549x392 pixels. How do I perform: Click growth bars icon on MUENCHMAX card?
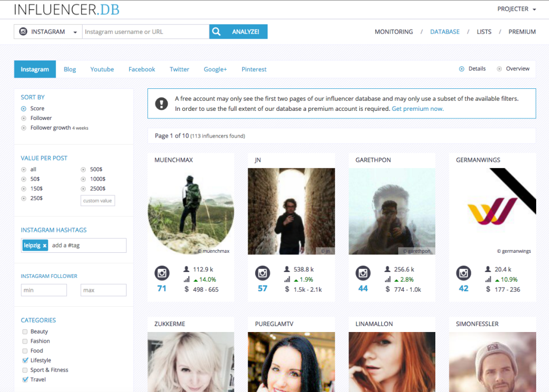(187, 280)
